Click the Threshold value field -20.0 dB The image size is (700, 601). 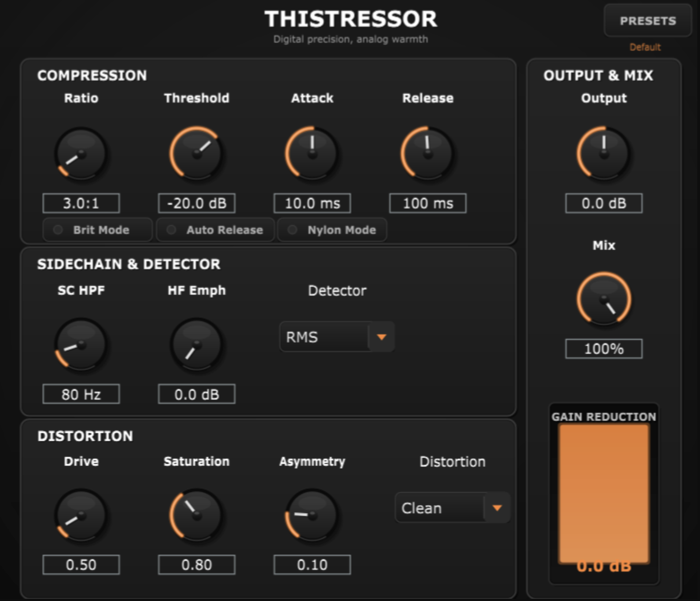point(196,203)
